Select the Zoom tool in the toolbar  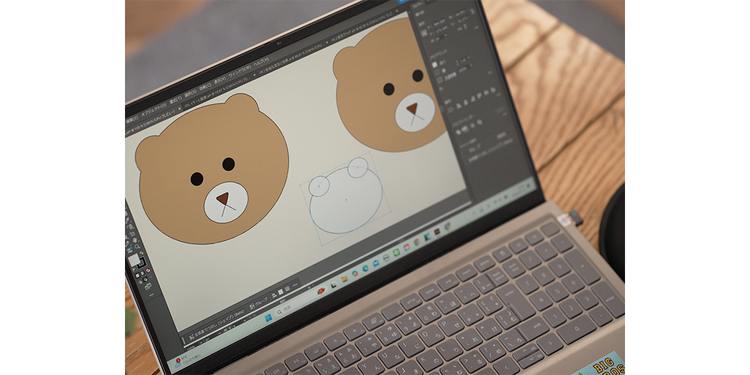click(x=137, y=247)
